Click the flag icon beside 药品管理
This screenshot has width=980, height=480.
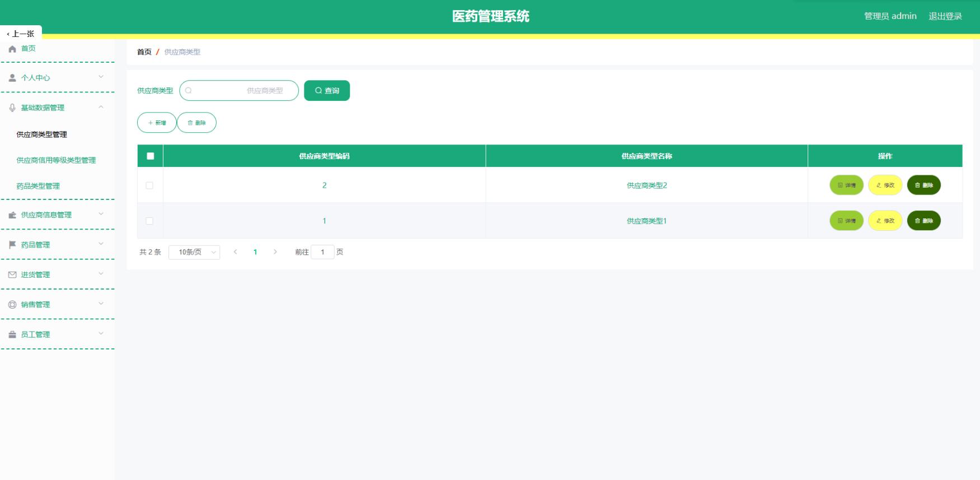point(12,245)
